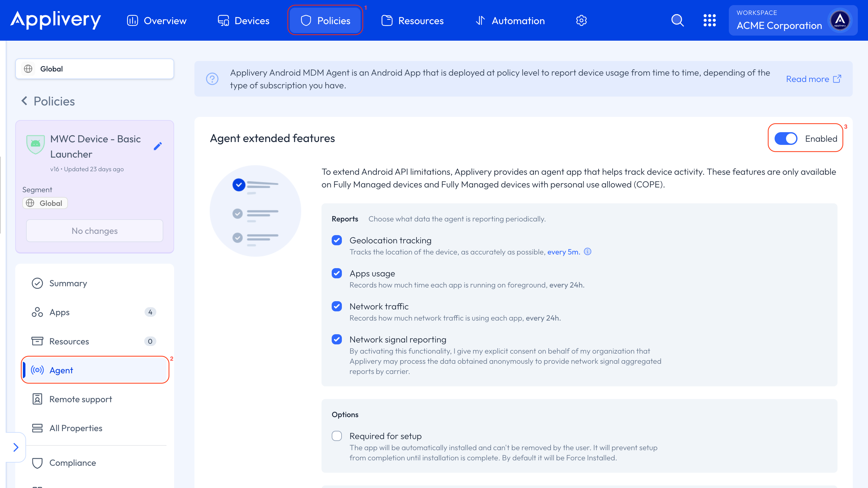Open the Devices menu tab

pyautogui.click(x=244, y=21)
